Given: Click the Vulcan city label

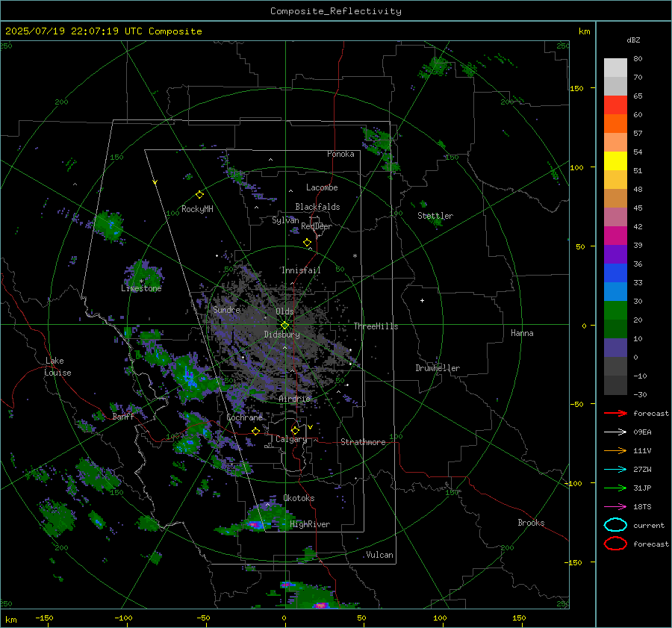Looking at the screenshot, I should [x=379, y=555].
